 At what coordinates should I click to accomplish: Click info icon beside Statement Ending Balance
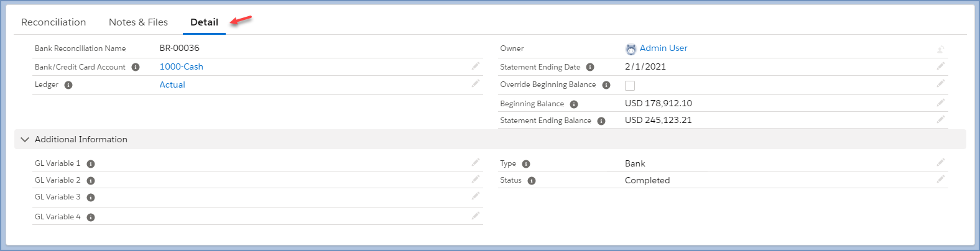(x=601, y=121)
